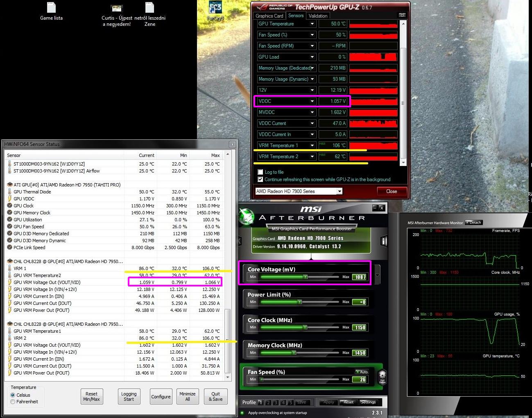Click Logging Start button
This screenshot has height=418, width=532.
point(129,396)
